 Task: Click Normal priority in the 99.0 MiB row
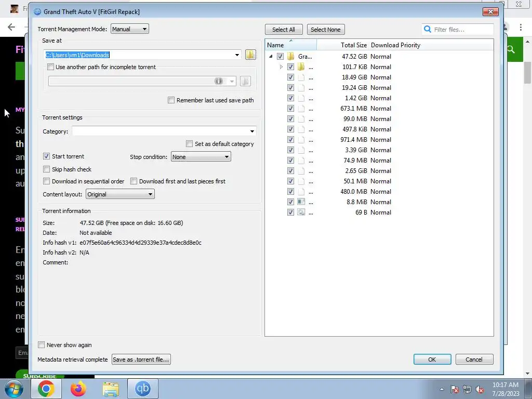(381, 119)
